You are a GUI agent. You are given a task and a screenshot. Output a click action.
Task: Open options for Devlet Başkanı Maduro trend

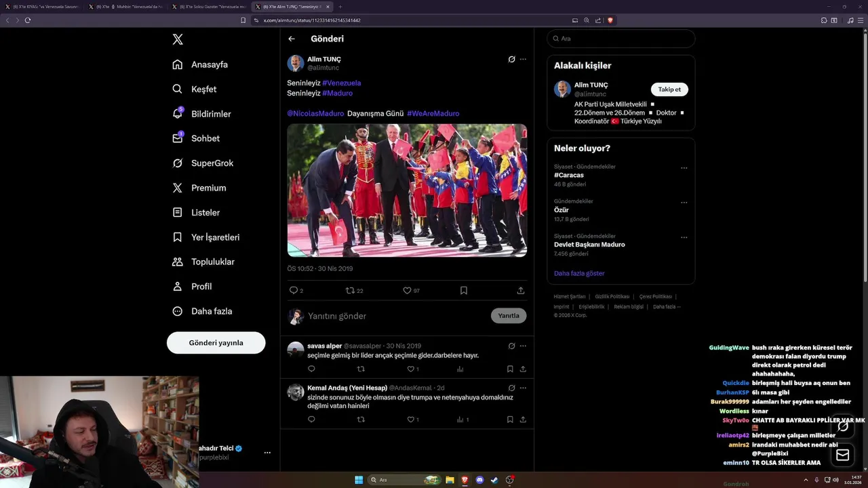point(684,237)
